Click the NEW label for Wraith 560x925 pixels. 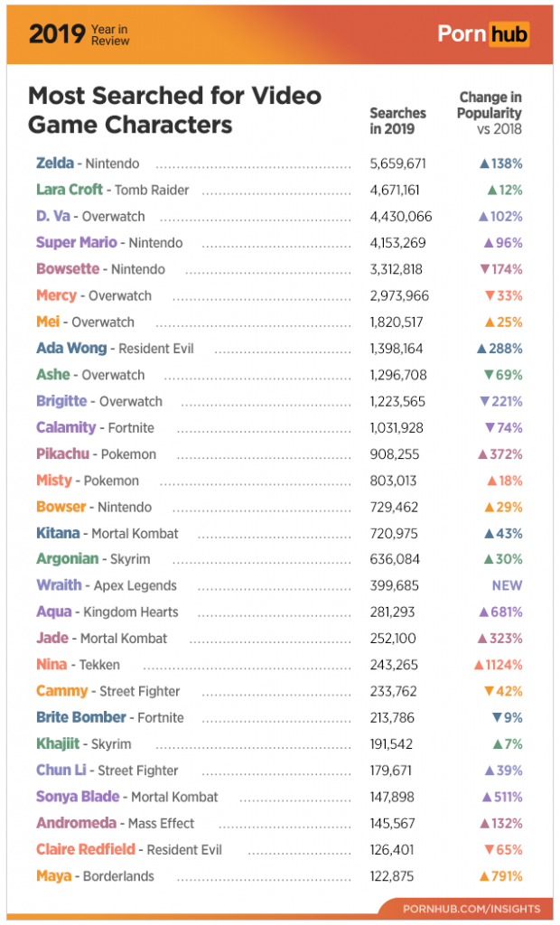[507, 585]
